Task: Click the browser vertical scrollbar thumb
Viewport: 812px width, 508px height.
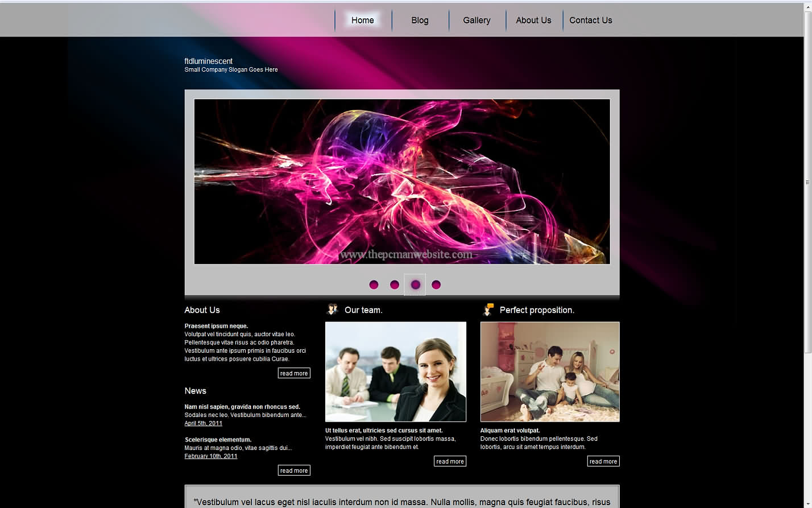Action: point(807,182)
